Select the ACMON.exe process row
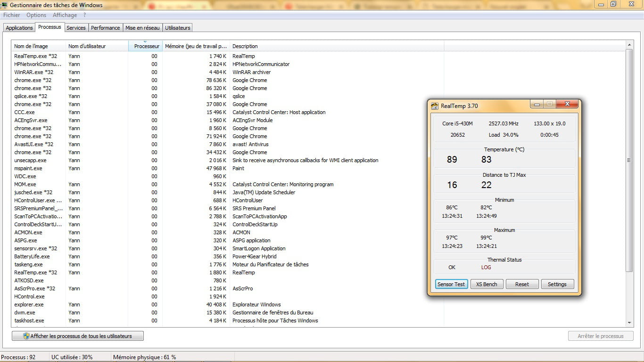The width and height of the screenshot is (644, 362). point(228,232)
